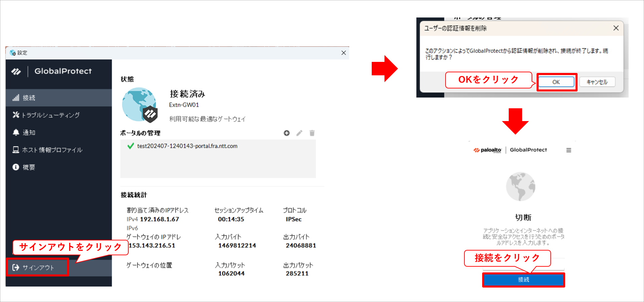Screen dimensions: 644x302
Task: Click the sign-out arrow icon
Action: pyautogui.click(x=16, y=267)
